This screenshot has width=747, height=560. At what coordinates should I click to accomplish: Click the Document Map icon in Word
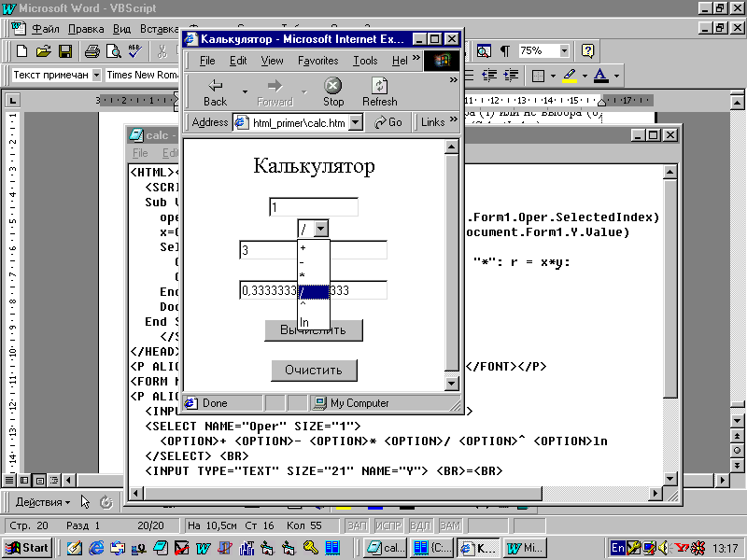tap(484, 50)
